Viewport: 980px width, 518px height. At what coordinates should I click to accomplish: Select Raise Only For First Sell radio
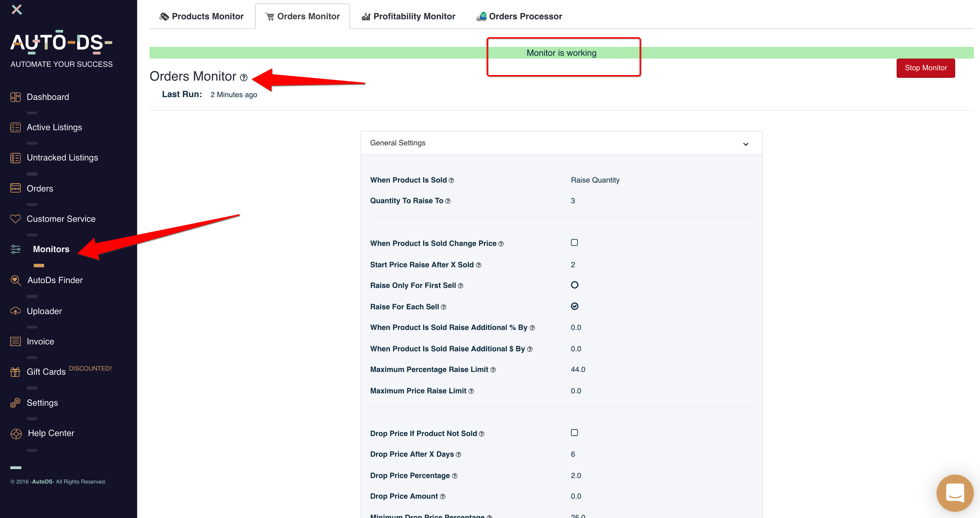[x=574, y=285]
